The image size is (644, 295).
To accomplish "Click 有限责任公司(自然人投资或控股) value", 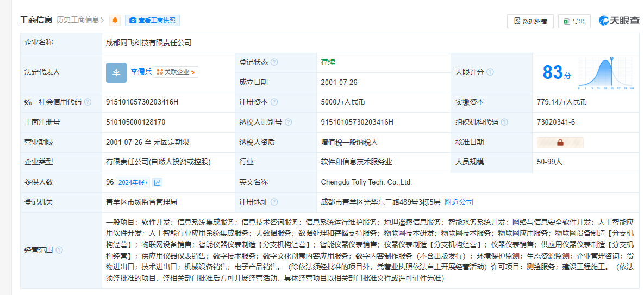I will [x=158, y=162].
